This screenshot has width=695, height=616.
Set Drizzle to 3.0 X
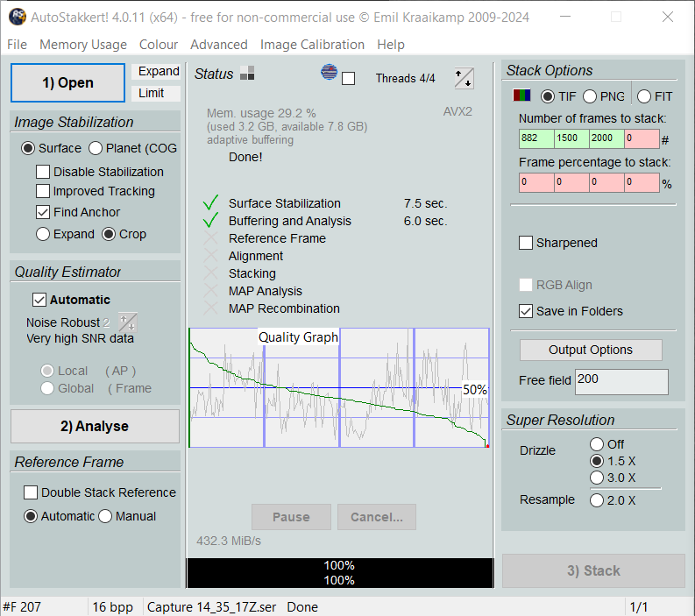point(597,478)
